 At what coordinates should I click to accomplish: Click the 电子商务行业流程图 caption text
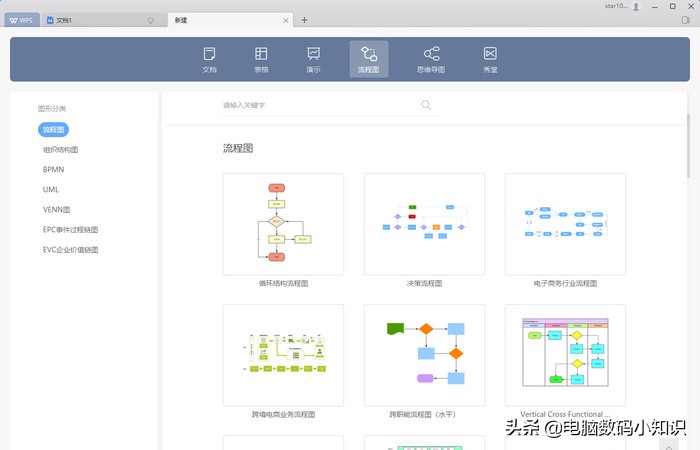[x=565, y=283]
